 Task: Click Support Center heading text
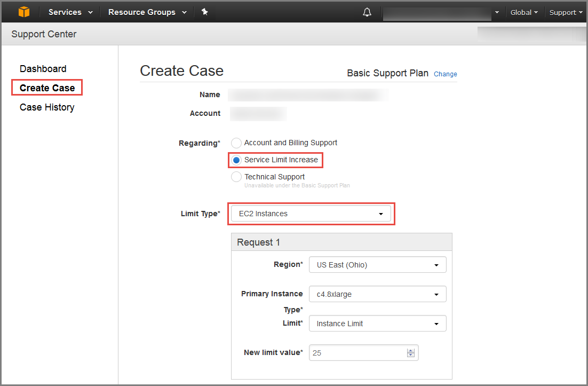coord(44,34)
